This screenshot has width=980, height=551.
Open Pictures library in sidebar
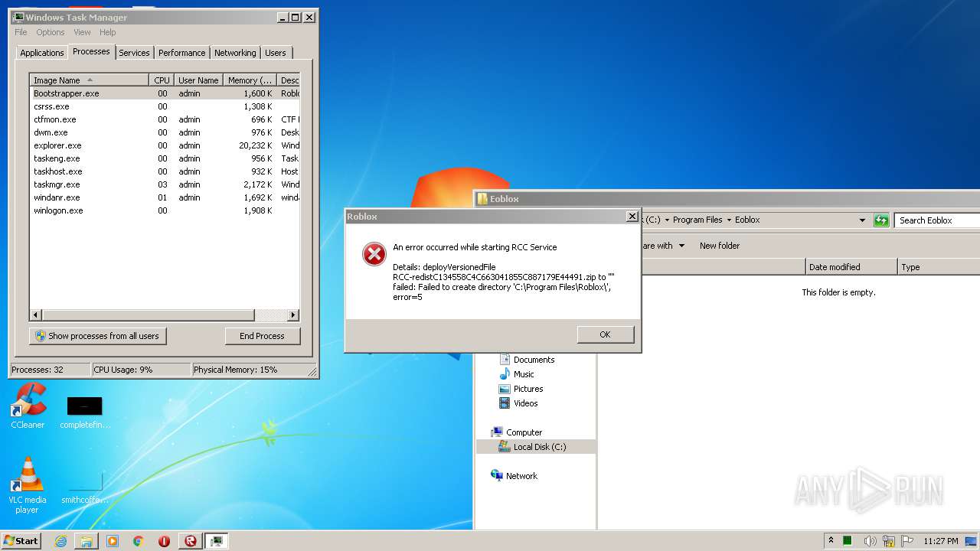[x=521, y=389]
